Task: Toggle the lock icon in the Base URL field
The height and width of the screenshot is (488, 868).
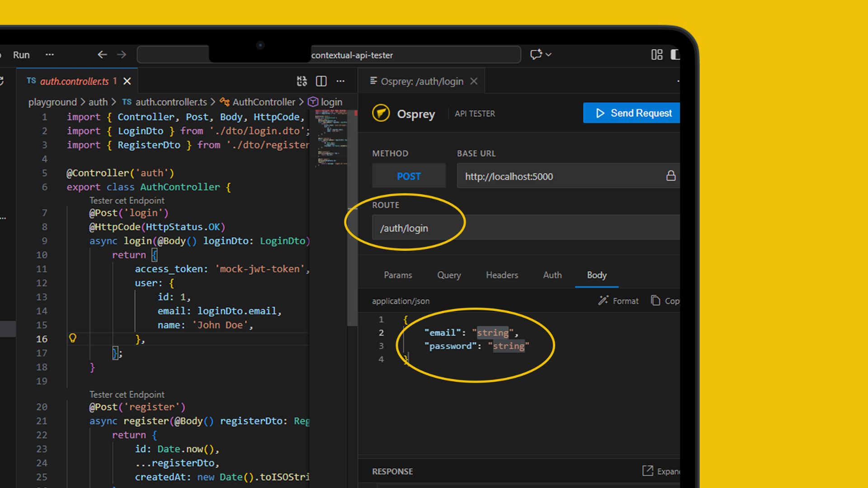Action: coord(671,176)
